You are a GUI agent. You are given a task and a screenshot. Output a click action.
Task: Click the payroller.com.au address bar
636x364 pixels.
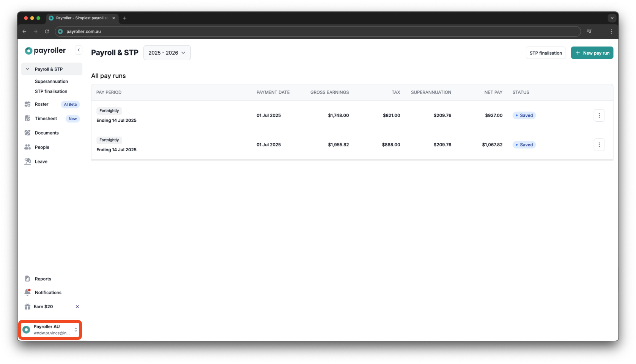(x=318, y=31)
